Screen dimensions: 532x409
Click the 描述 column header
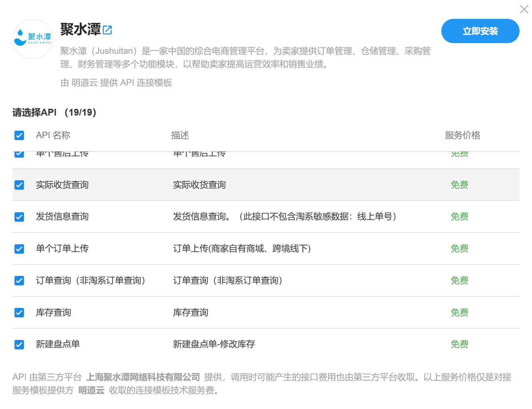[x=180, y=135]
